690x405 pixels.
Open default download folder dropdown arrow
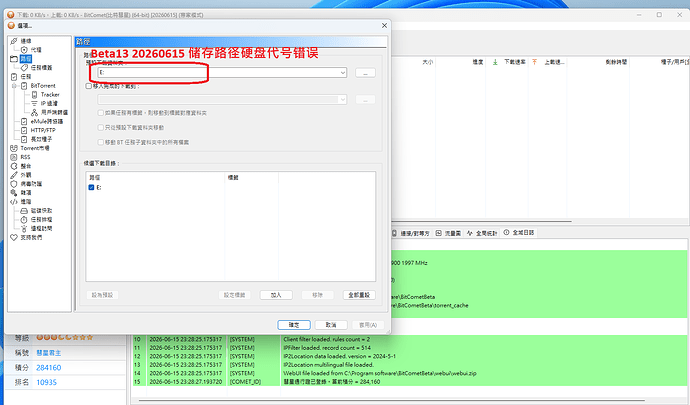[x=342, y=73]
